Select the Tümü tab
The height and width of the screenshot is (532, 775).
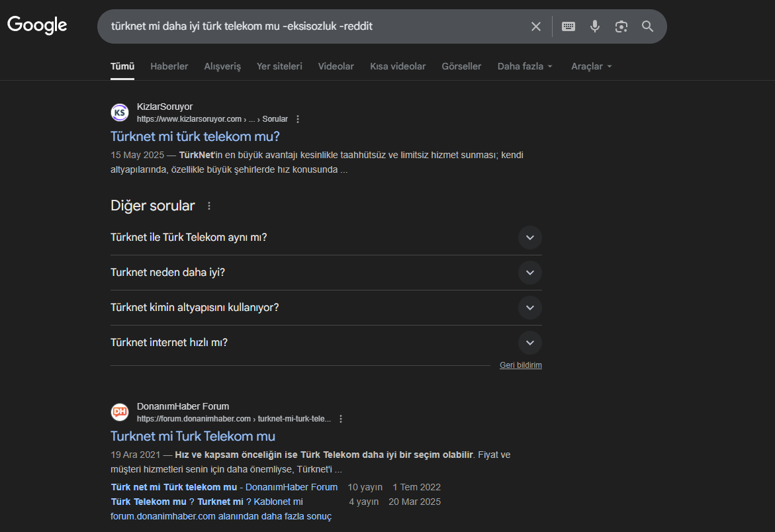pyautogui.click(x=122, y=66)
